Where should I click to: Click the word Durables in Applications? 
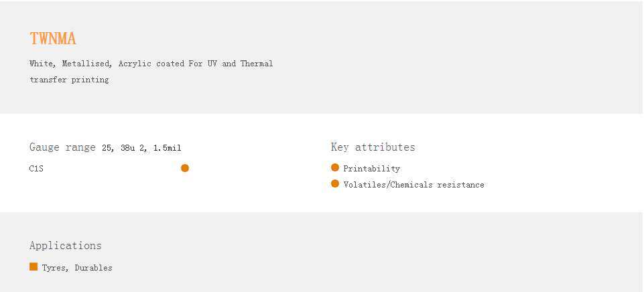93,268
